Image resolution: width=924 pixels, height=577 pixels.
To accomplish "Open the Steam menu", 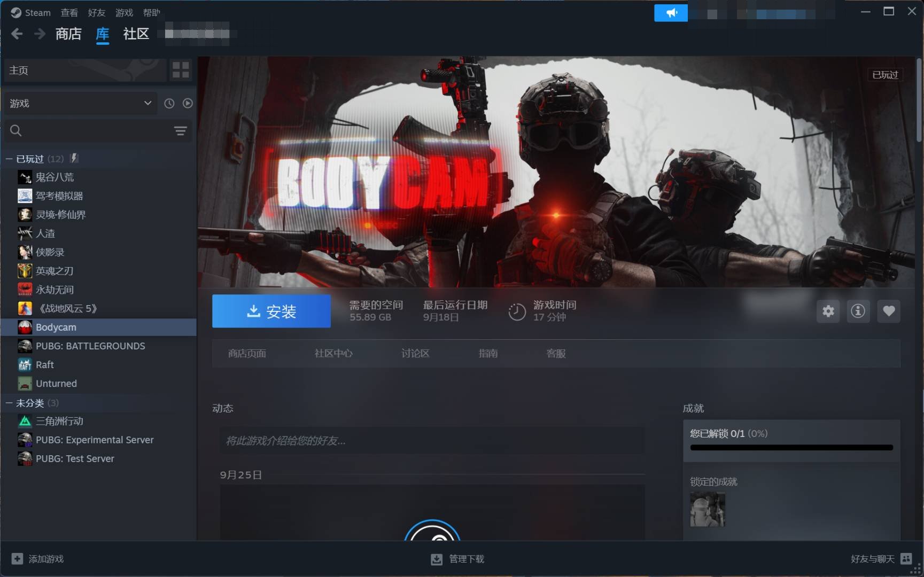I will tap(30, 12).
